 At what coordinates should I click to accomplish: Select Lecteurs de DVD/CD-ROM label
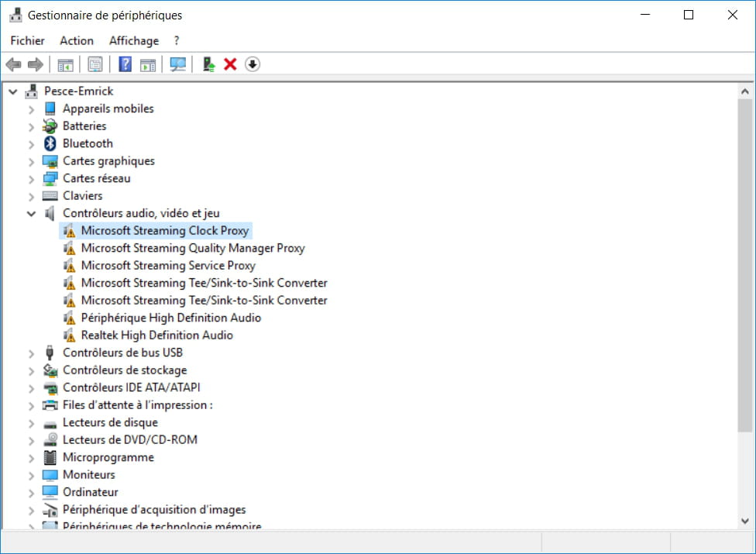pyautogui.click(x=130, y=440)
